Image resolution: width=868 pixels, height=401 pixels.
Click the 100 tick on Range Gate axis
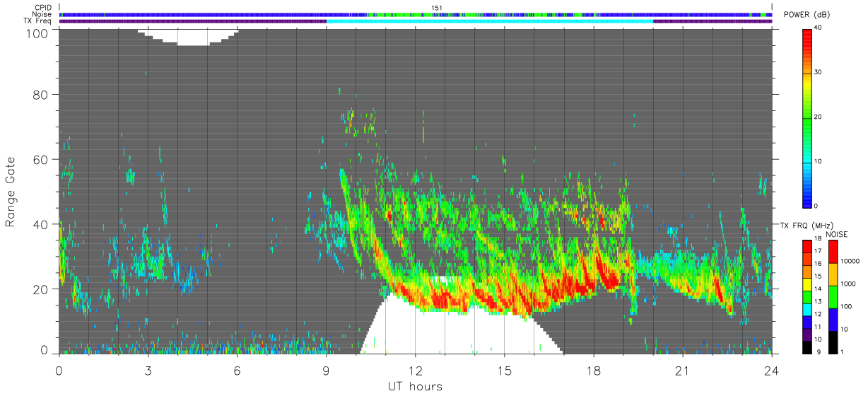tap(37, 33)
